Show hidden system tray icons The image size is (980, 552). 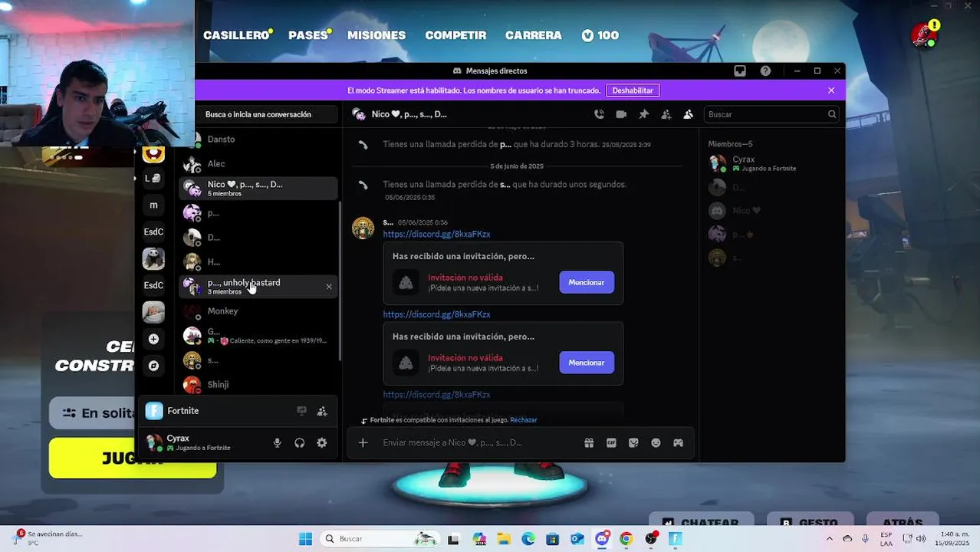(x=830, y=539)
